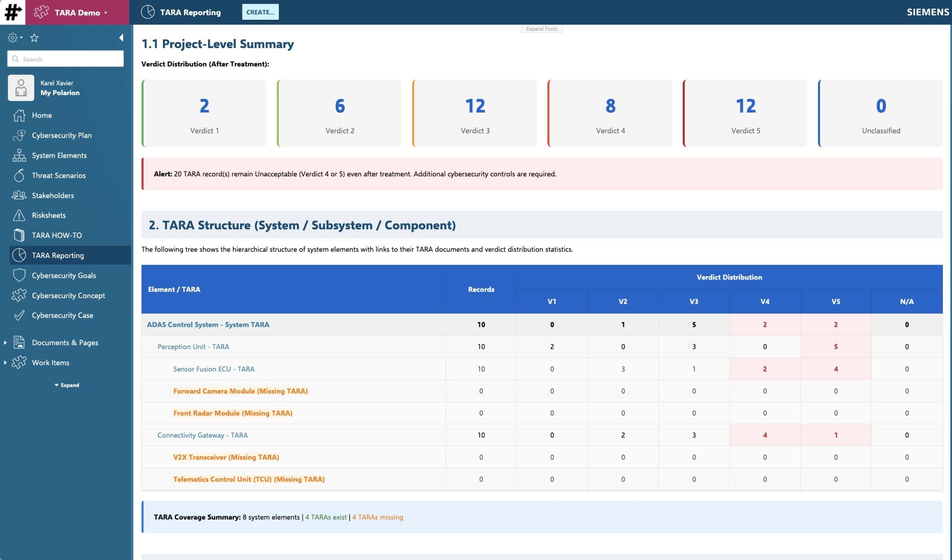
Task: Open the TARA HOW-TO menu item
Action: pyautogui.click(x=57, y=235)
